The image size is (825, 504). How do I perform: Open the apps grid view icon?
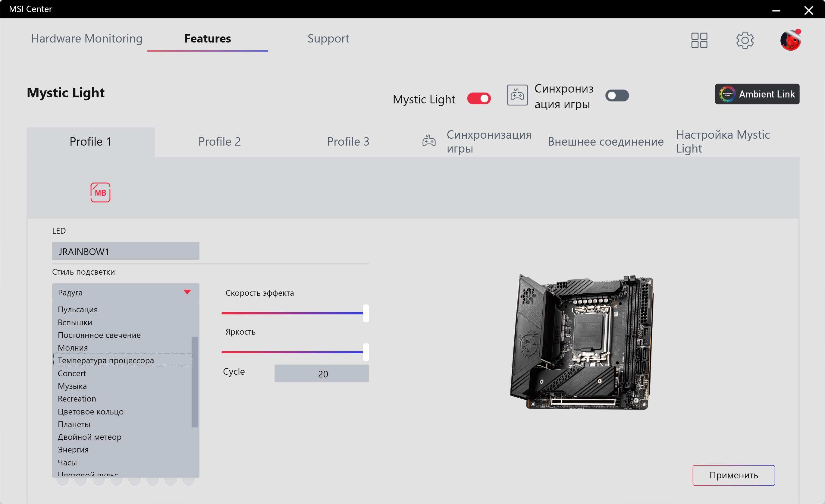point(699,40)
